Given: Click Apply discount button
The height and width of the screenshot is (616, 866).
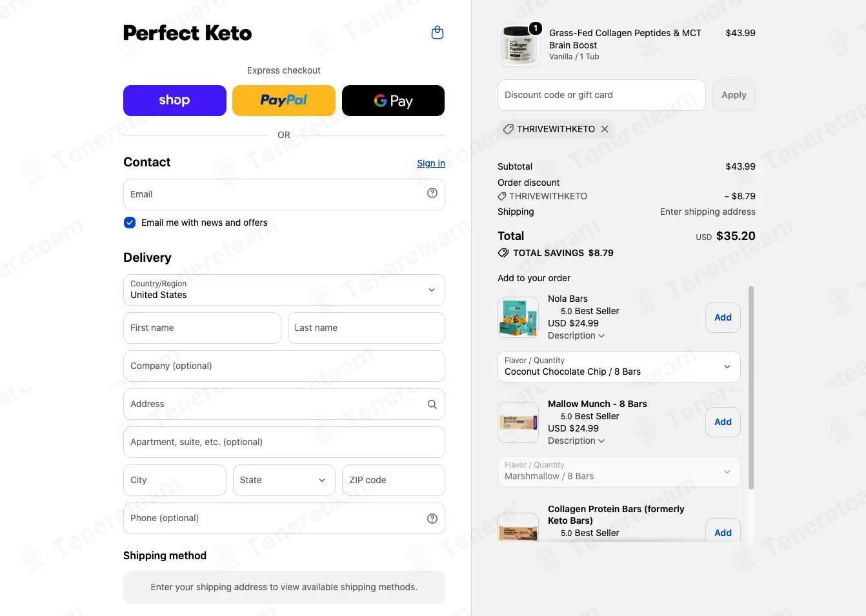Looking at the screenshot, I should (734, 95).
